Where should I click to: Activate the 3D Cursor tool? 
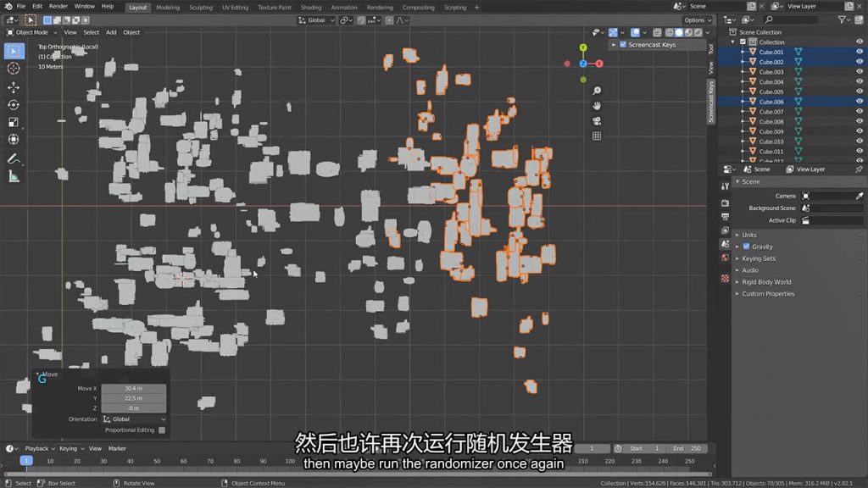pos(14,68)
